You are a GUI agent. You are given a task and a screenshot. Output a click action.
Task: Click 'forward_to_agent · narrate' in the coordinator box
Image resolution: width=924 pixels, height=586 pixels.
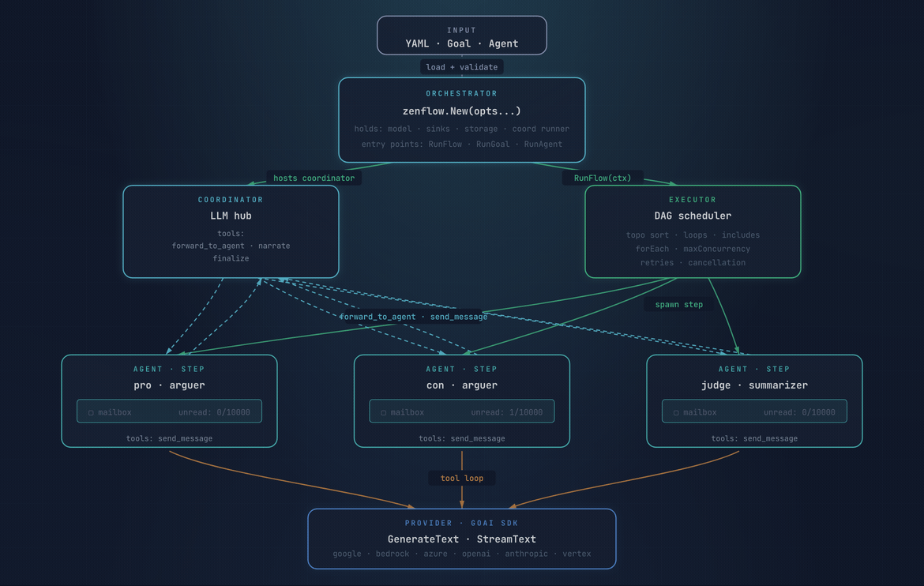(231, 246)
